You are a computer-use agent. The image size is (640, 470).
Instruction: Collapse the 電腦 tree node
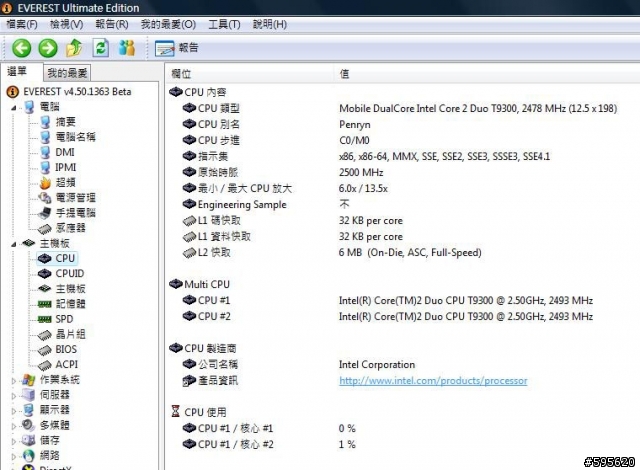[14, 106]
